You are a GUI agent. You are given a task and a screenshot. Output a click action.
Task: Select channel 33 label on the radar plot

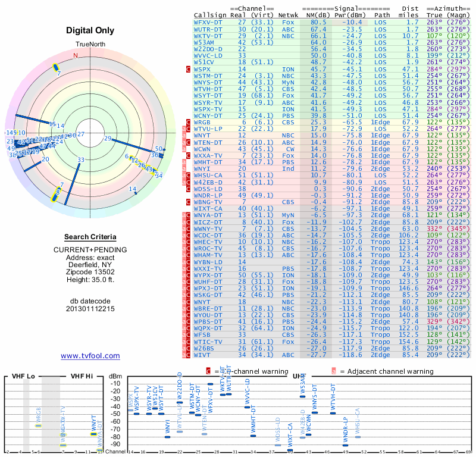[x=81, y=159]
